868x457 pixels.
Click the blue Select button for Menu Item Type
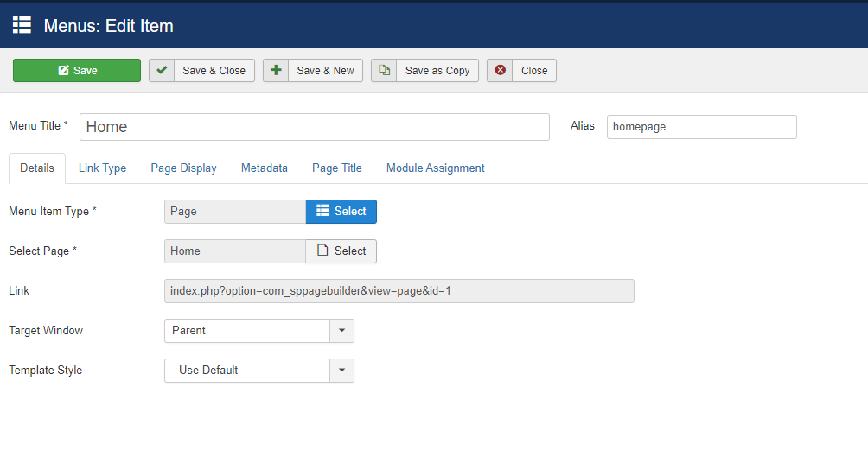tap(341, 212)
